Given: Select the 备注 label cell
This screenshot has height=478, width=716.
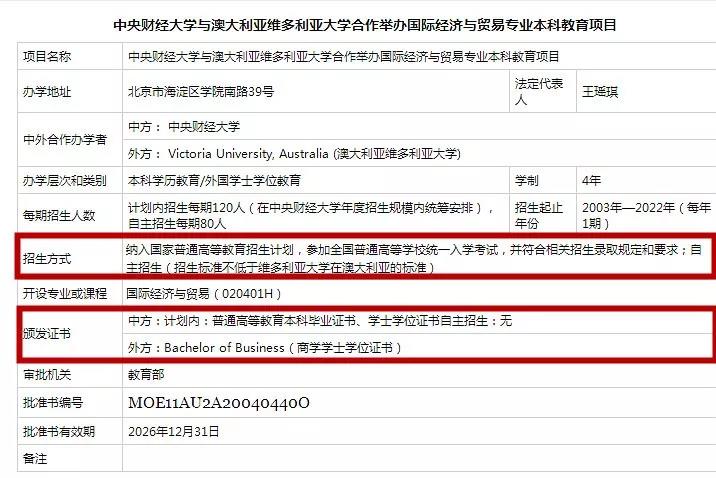Looking at the screenshot, I should coord(70,458).
